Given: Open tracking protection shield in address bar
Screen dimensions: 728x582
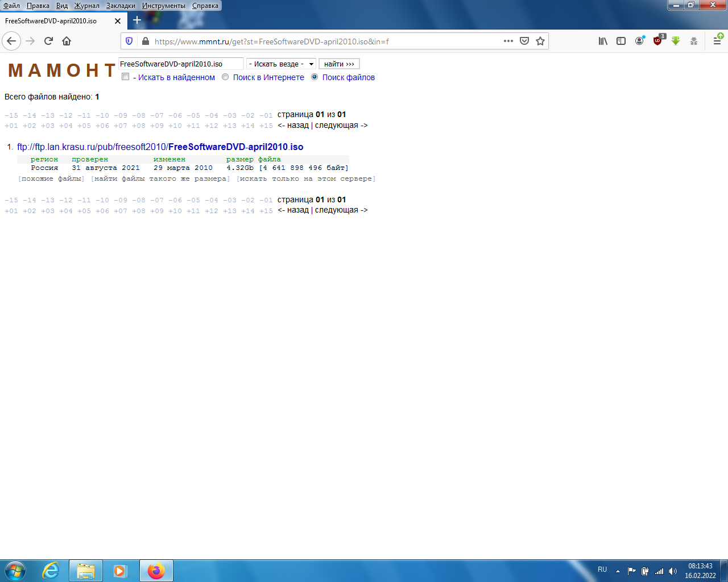Looking at the screenshot, I should click(x=129, y=41).
